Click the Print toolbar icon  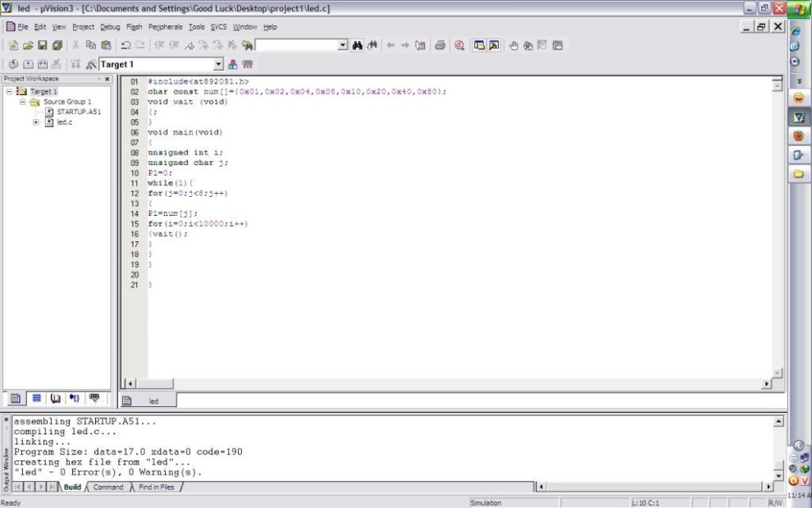pyautogui.click(x=440, y=46)
